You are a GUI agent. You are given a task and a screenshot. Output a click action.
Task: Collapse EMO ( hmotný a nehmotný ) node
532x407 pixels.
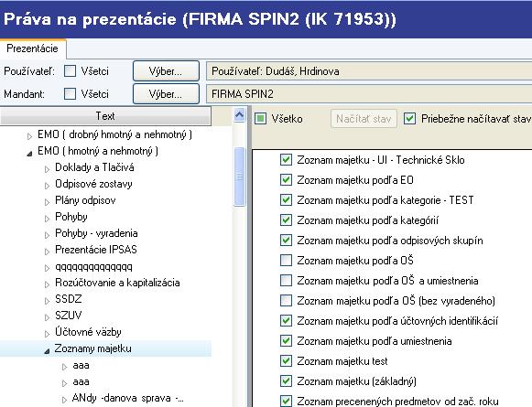[x=29, y=154]
